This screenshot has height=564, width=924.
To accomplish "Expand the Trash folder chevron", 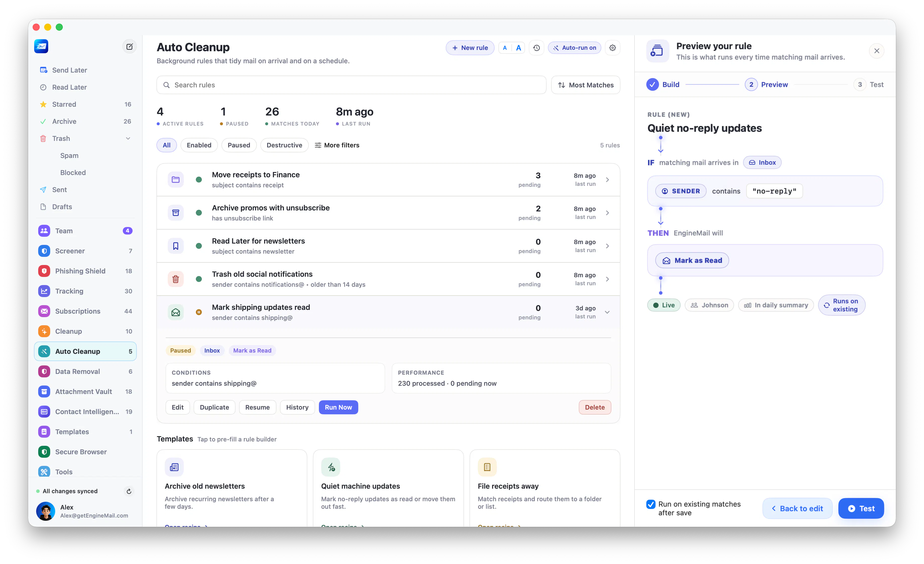I will 128,139.
